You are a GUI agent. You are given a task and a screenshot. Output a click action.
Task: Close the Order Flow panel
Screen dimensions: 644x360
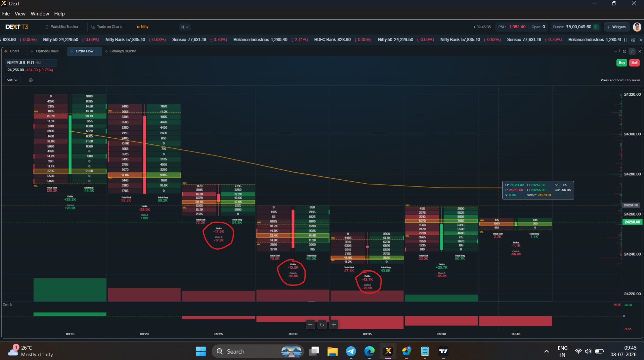(639, 51)
